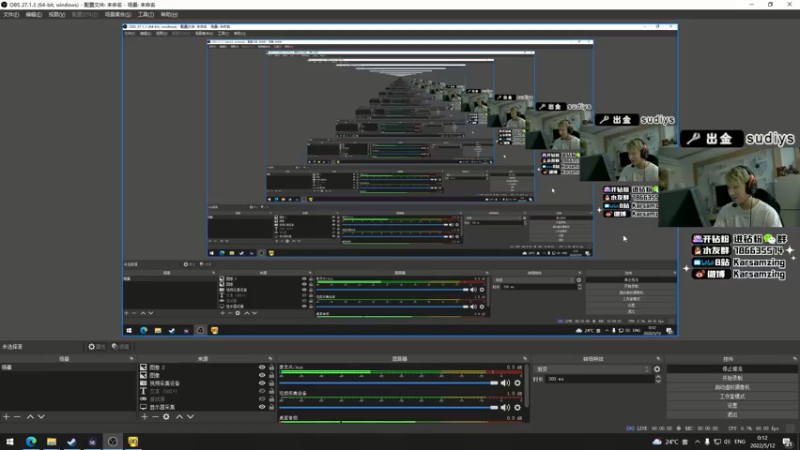
Task: Open the 视图 (View) menu
Action: pos(57,15)
